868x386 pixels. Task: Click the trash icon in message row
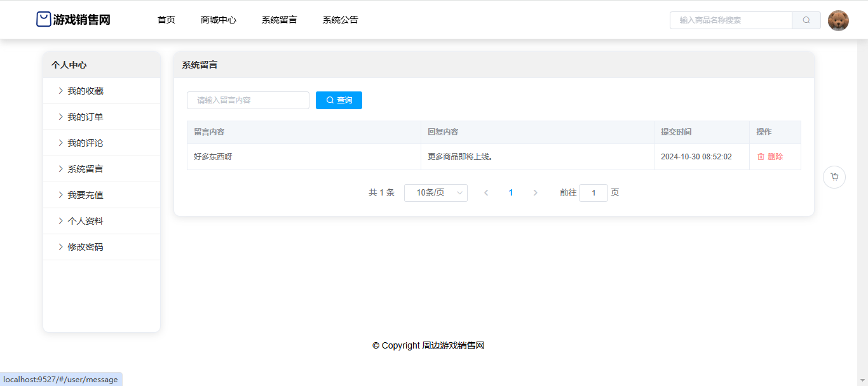pyautogui.click(x=761, y=157)
